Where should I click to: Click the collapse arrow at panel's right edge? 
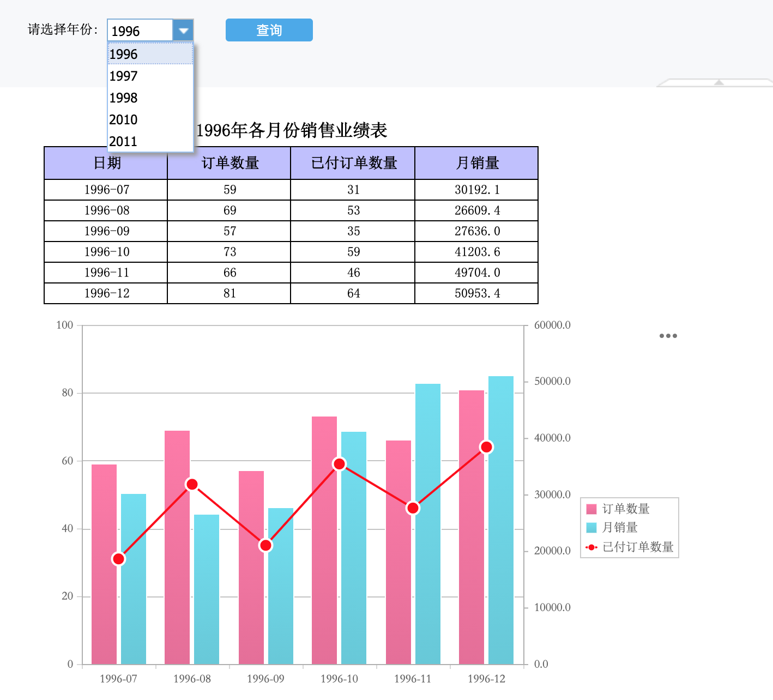718,83
